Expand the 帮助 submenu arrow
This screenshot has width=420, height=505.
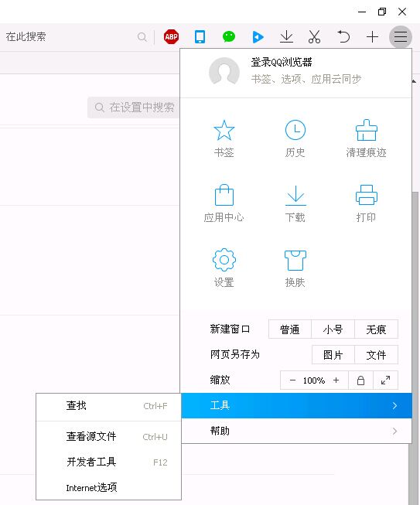[395, 431]
